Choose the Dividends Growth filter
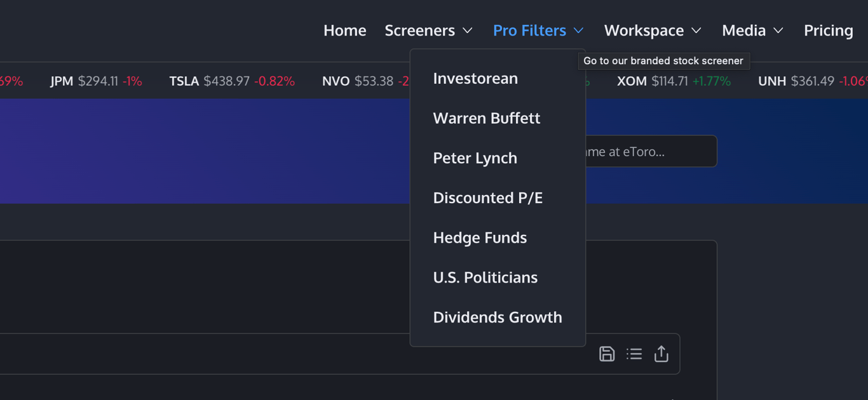Viewport: 868px width, 400px height. (497, 317)
